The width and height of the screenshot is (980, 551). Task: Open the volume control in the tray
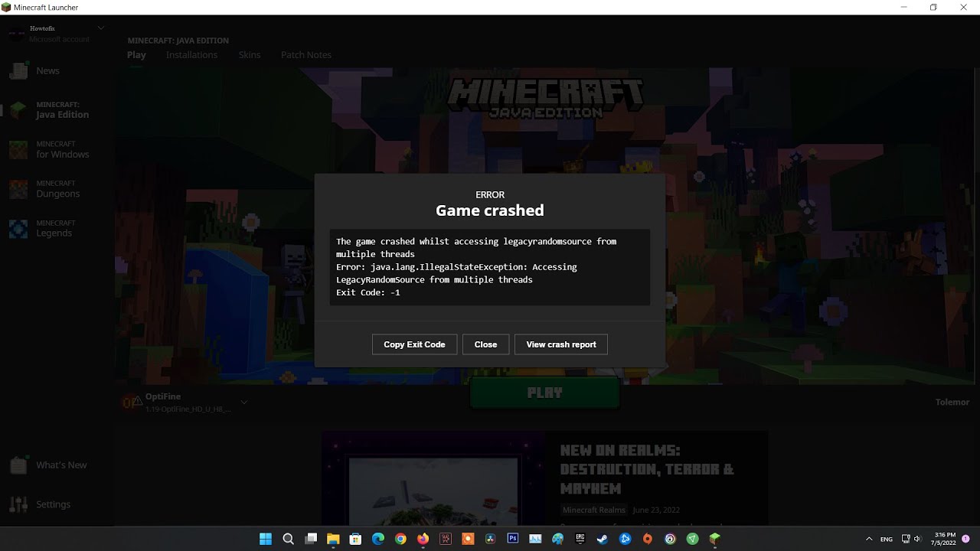(917, 539)
